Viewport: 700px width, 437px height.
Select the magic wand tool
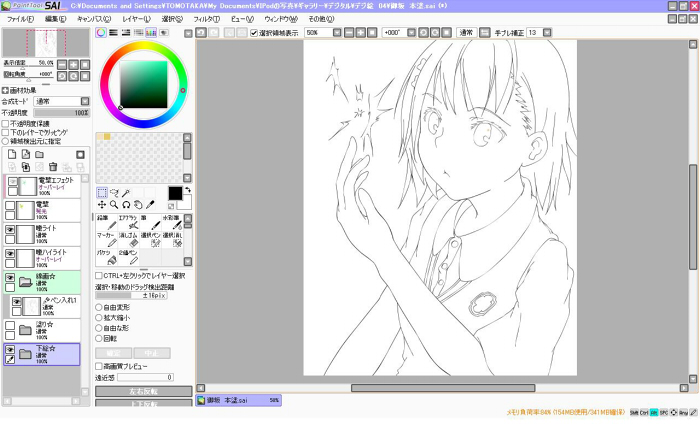pyautogui.click(x=126, y=192)
